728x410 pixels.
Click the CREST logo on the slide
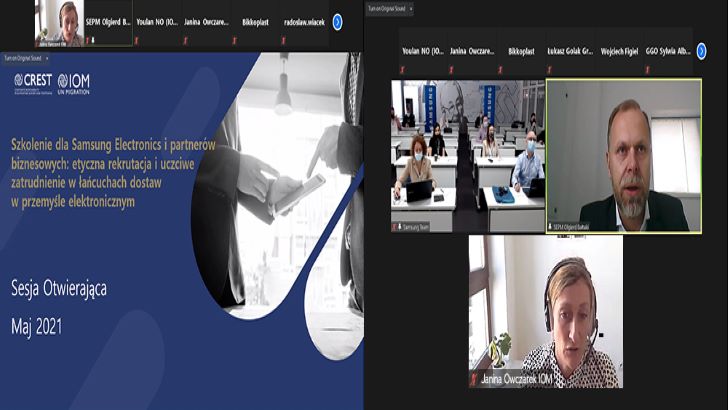[x=32, y=84]
